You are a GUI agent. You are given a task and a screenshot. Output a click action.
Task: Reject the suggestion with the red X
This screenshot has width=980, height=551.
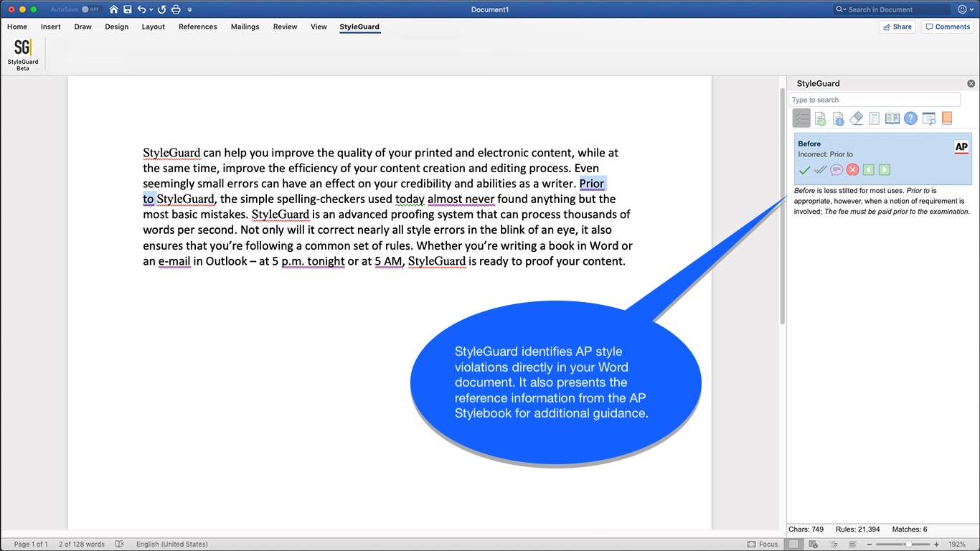pyautogui.click(x=852, y=170)
